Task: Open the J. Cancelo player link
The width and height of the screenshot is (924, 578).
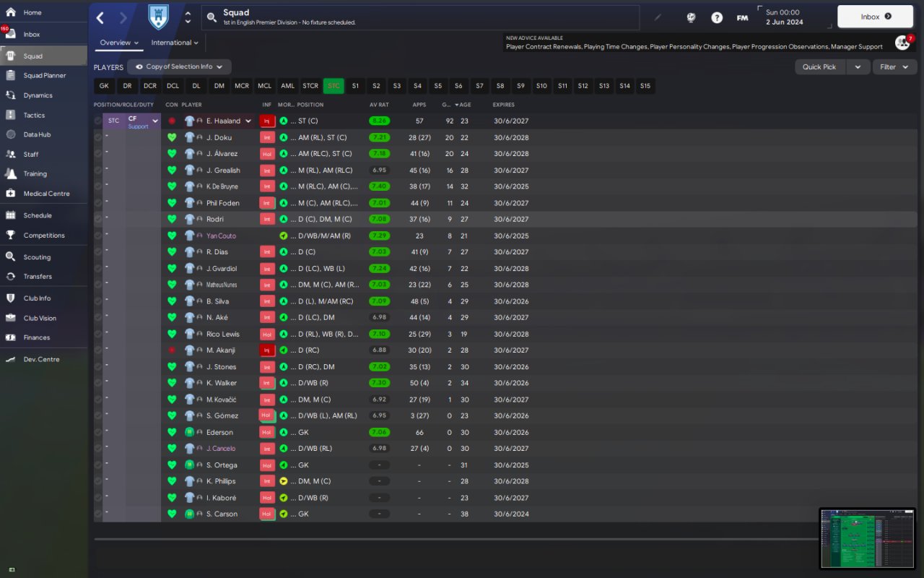Action: point(221,449)
